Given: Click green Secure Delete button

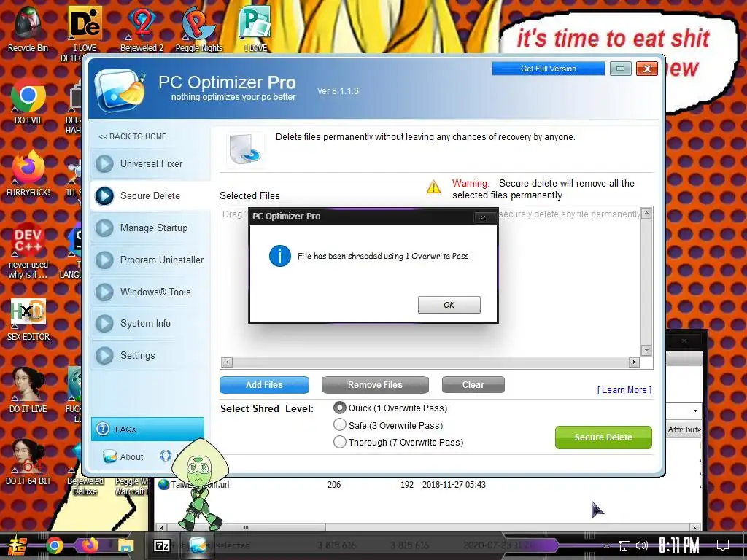Looking at the screenshot, I should click(x=603, y=437).
